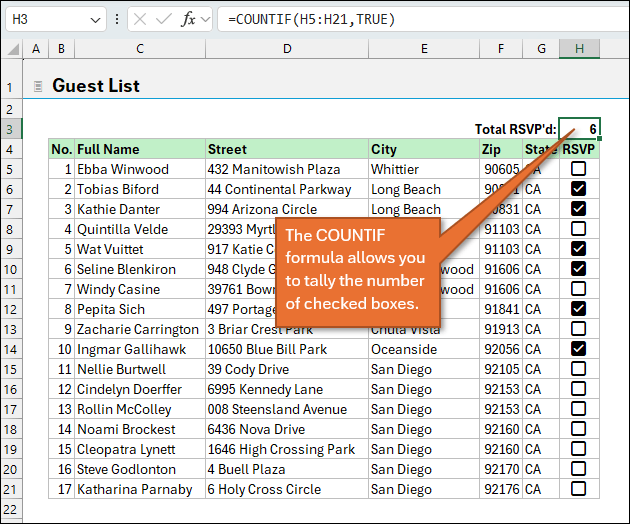This screenshot has width=630, height=524.
Task: Tick the RSVP checkbox for Katharina Parnaby
Action: (578, 489)
